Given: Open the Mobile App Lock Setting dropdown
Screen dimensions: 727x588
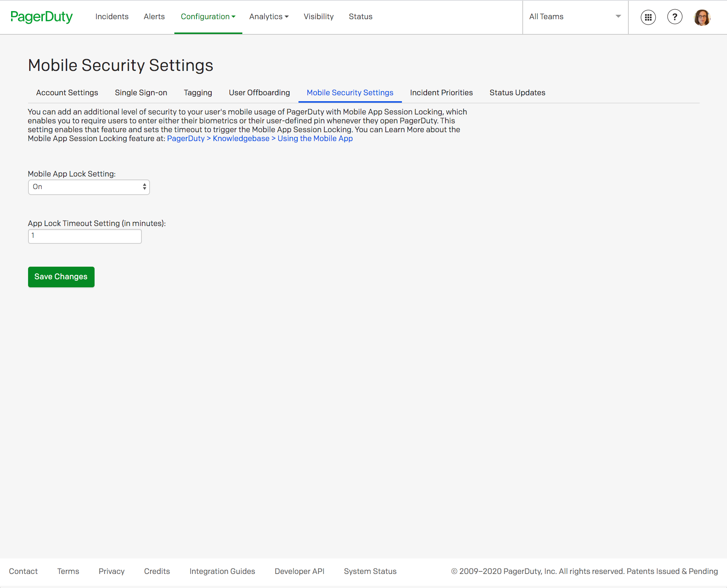Looking at the screenshot, I should [x=89, y=187].
